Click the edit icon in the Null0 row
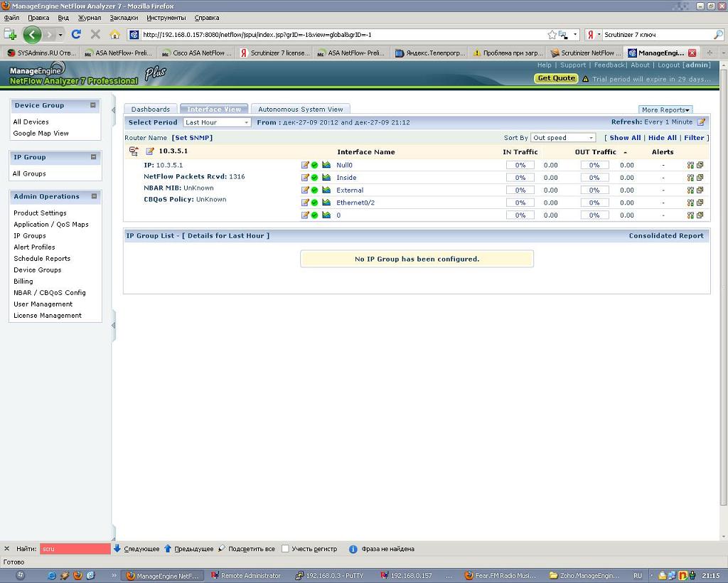 coord(305,165)
